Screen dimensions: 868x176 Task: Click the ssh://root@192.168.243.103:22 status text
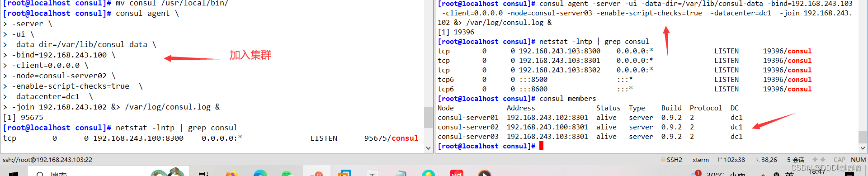point(47,160)
